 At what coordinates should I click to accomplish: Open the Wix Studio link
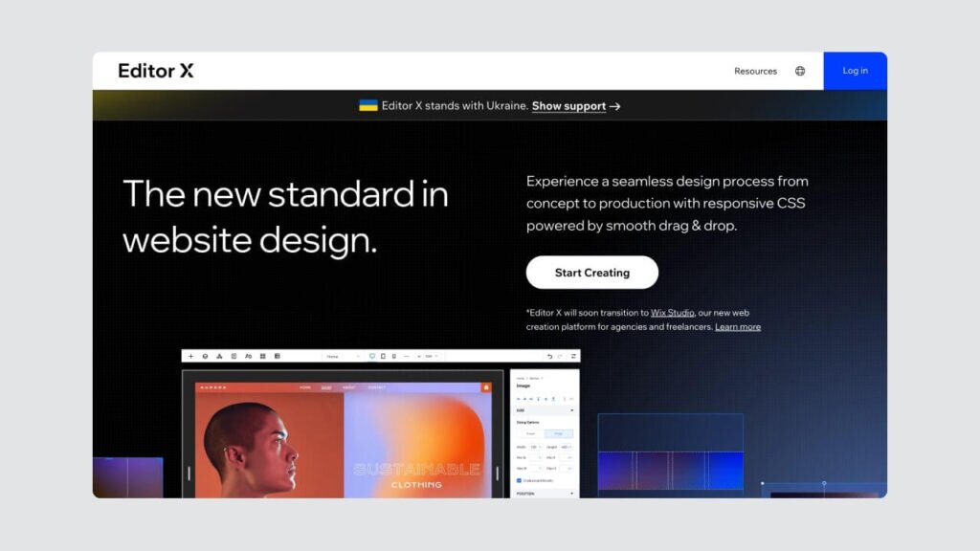click(672, 313)
